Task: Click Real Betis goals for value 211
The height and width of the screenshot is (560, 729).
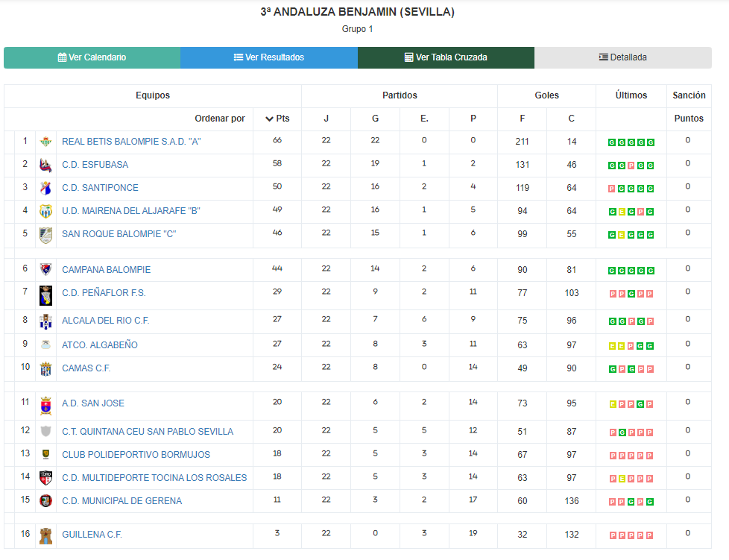Action: 522,142
